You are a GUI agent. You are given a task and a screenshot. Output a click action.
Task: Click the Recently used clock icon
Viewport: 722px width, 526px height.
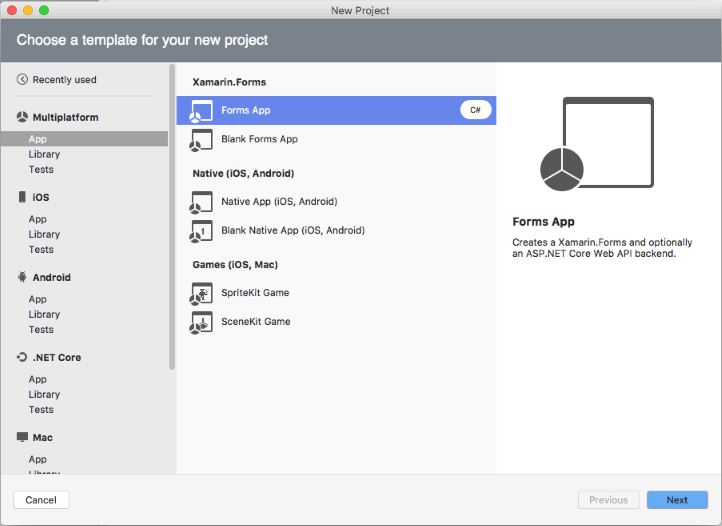[x=23, y=80]
